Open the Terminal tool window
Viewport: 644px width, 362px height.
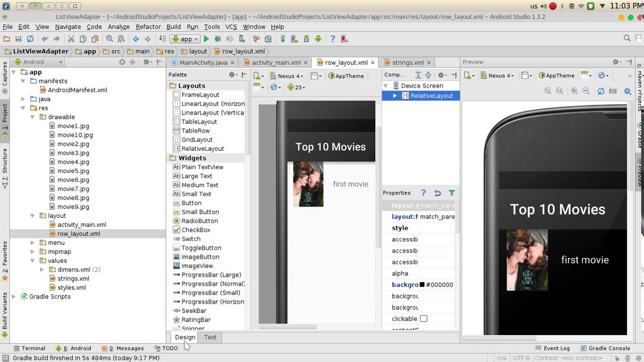click(x=29, y=348)
